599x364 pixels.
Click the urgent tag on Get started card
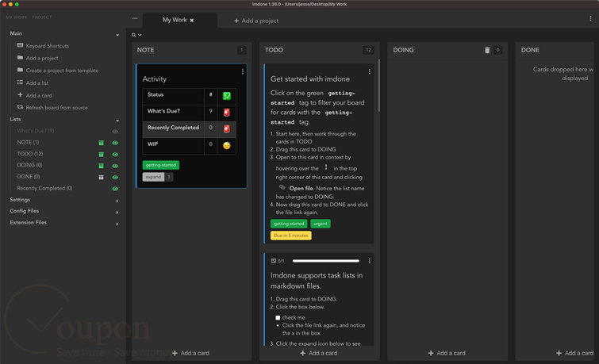[321, 224]
